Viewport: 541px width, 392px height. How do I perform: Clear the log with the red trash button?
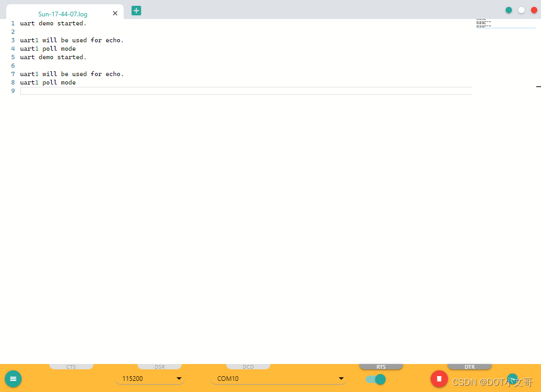(x=439, y=379)
